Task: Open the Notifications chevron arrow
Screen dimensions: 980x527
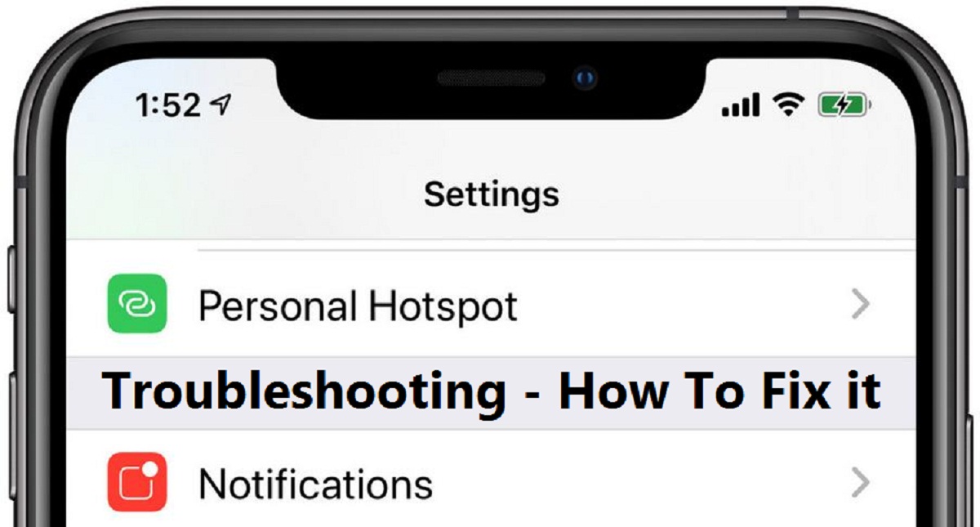Action: pyautogui.click(x=860, y=484)
